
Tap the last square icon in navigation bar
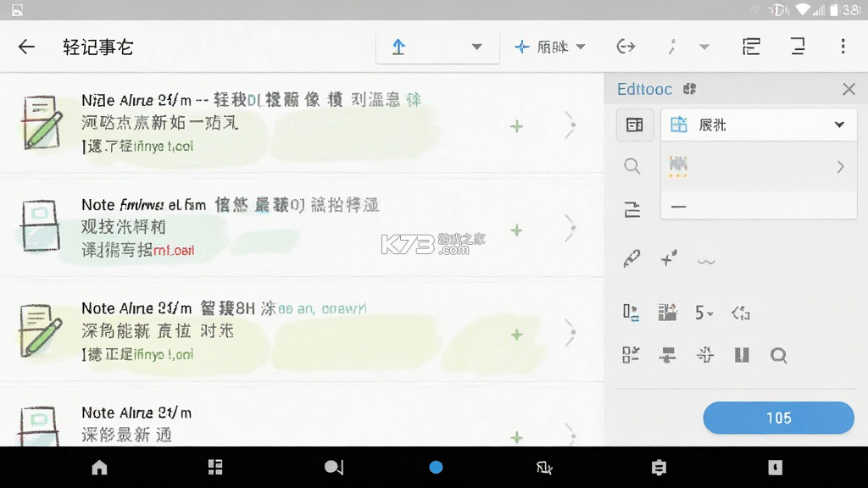[775, 468]
